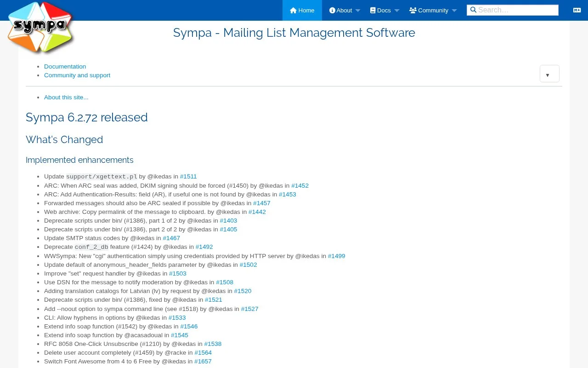The width and height of the screenshot is (588, 368).
Task: Open pull request #1453 link
Action: pyautogui.click(x=288, y=195)
